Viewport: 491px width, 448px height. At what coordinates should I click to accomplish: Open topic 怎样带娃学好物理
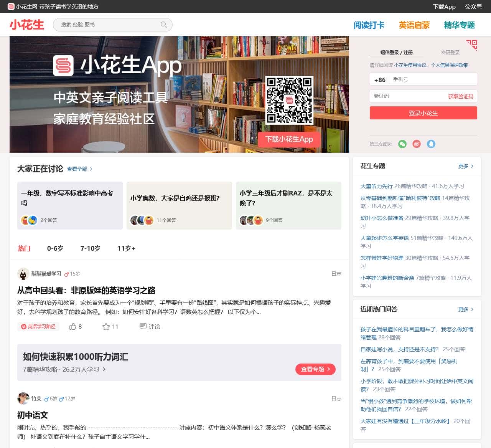(382, 258)
